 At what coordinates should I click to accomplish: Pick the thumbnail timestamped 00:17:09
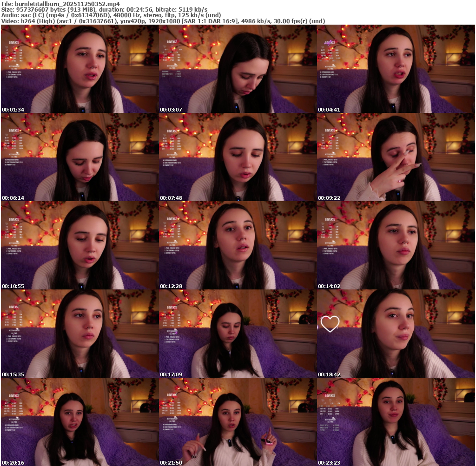(238, 334)
